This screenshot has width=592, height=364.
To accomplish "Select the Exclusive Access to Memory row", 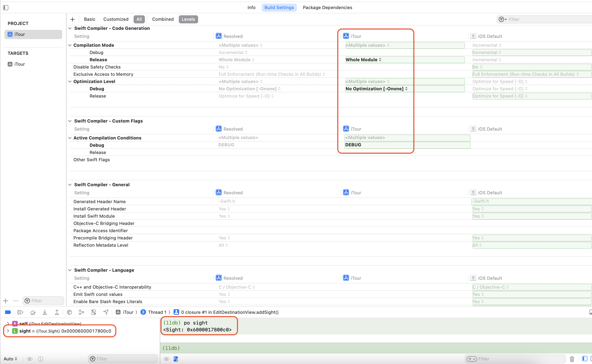I will point(331,74).
